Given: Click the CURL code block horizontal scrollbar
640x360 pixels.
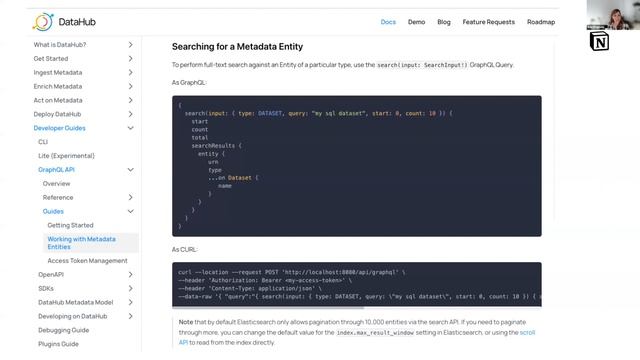Looking at the screenshot, I should (x=268, y=308).
